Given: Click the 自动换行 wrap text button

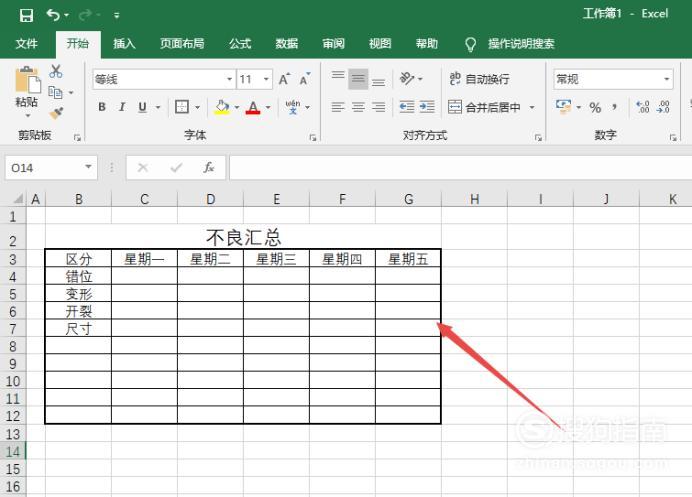Looking at the screenshot, I should point(479,79).
